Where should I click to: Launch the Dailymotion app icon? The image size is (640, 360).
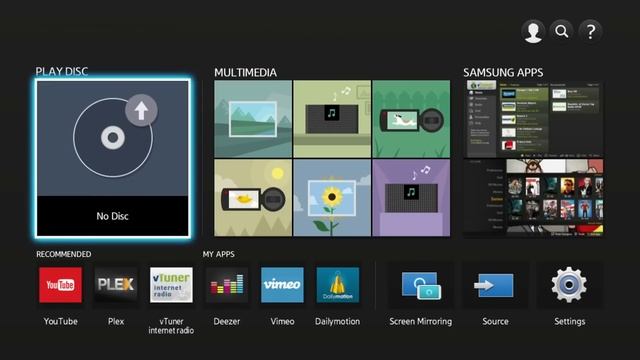point(338,285)
